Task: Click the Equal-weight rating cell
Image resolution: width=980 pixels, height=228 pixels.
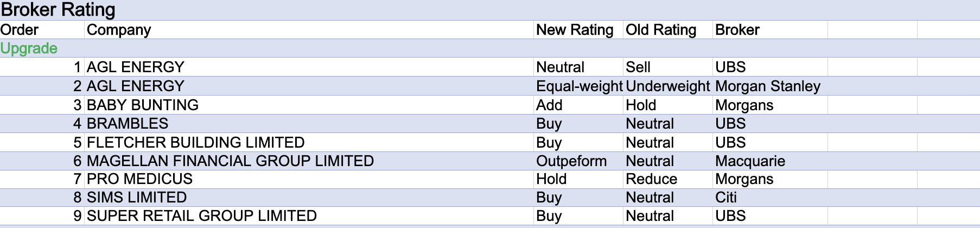Action: 579,86
